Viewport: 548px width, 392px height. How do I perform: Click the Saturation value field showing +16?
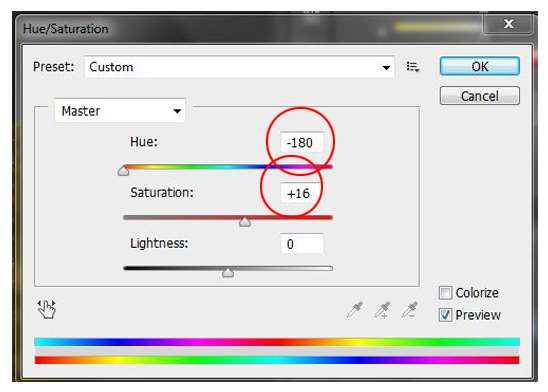(x=302, y=193)
